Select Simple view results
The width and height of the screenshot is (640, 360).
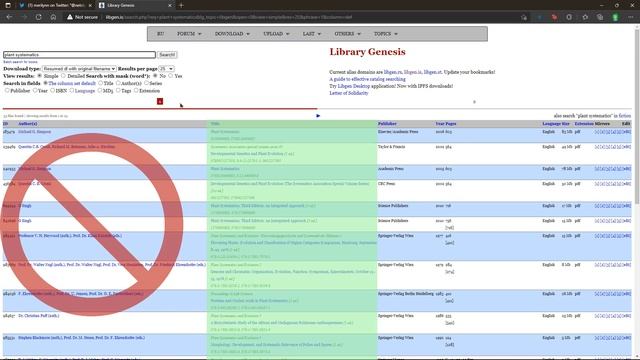(40, 76)
